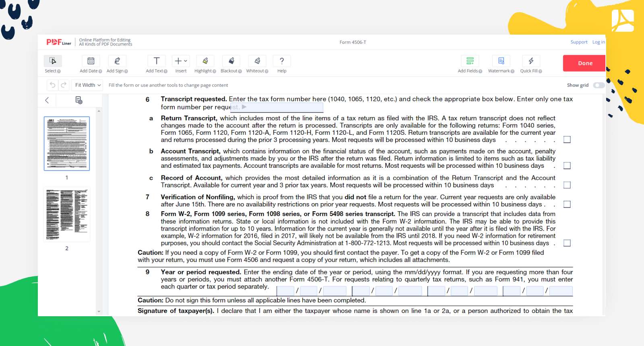Open the Watermark tool
644x346 pixels.
tap(501, 61)
